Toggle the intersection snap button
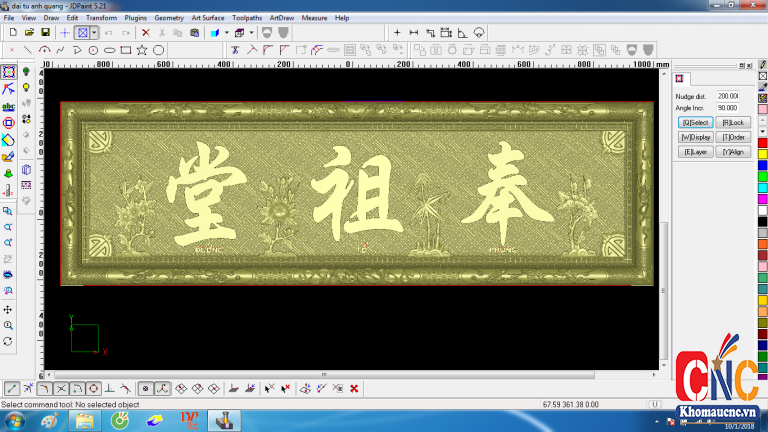The width and height of the screenshot is (768, 432). click(61, 388)
